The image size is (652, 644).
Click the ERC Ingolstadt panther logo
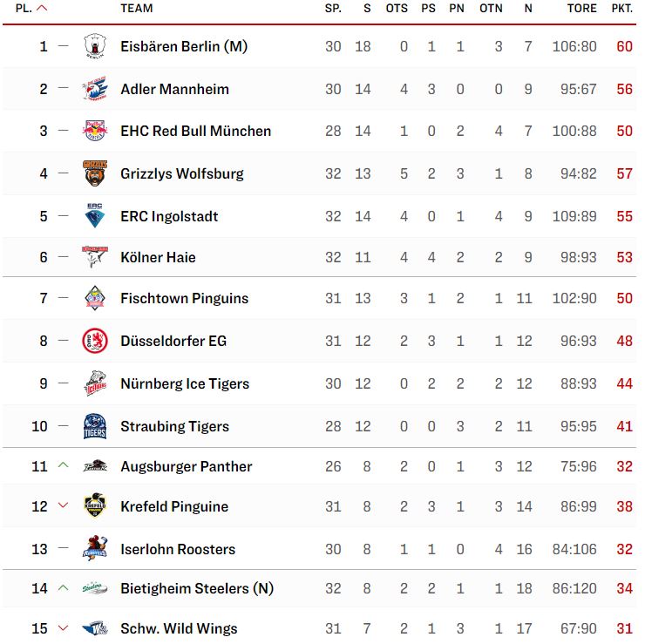(95, 216)
